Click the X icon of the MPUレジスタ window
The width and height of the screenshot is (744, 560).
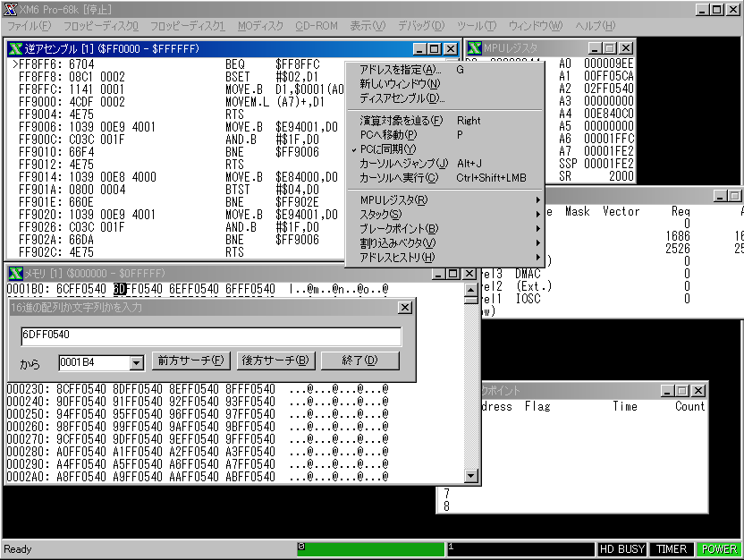click(x=475, y=48)
